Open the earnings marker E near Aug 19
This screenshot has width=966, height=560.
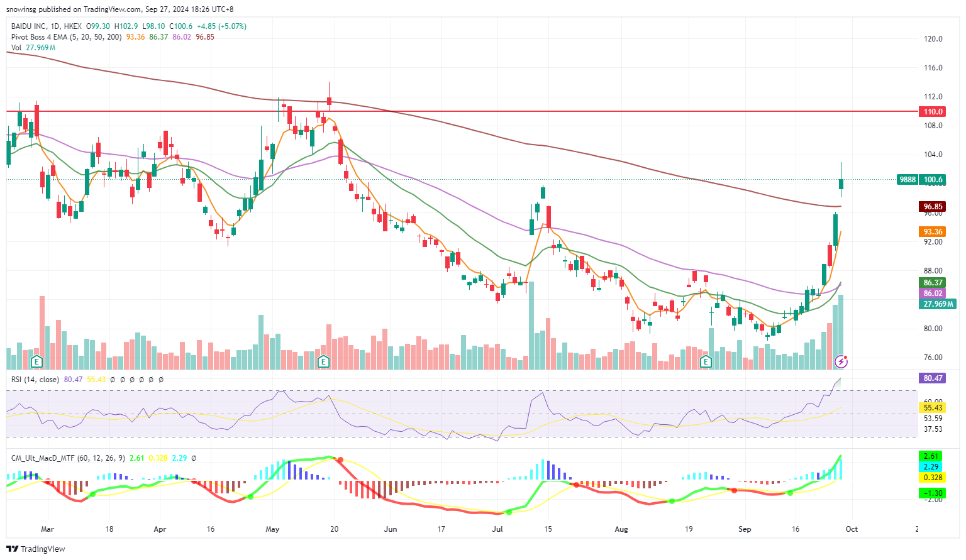click(706, 361)
